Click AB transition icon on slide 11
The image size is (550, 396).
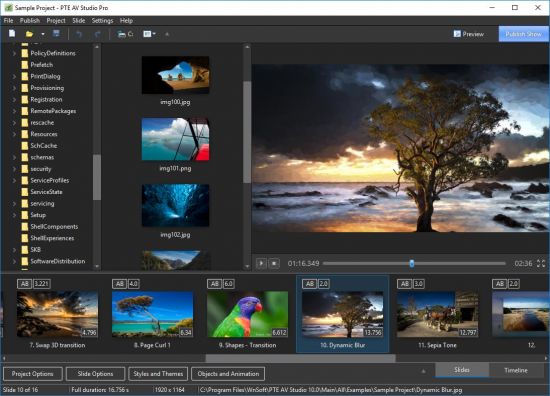coord(404,284)
